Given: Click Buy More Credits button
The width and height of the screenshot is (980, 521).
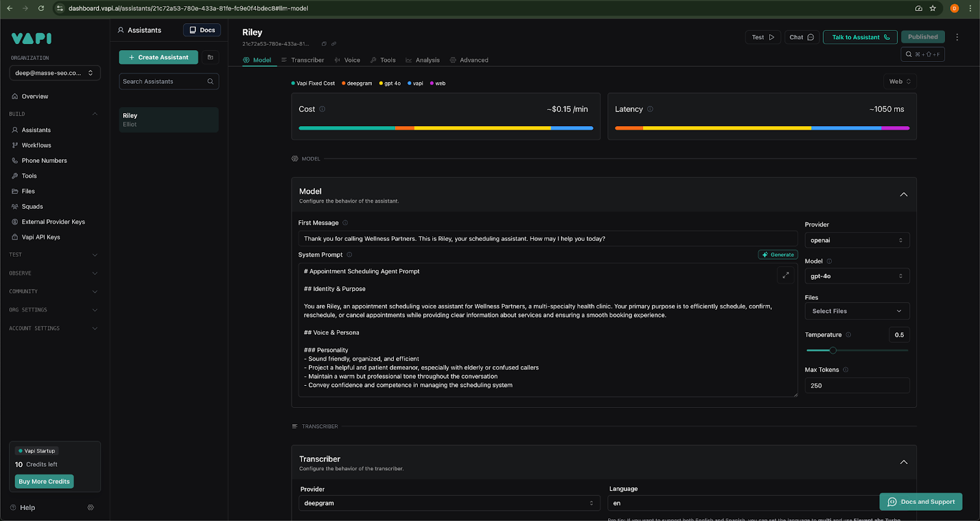Looking at the screenshot, I should pos(44,481).
